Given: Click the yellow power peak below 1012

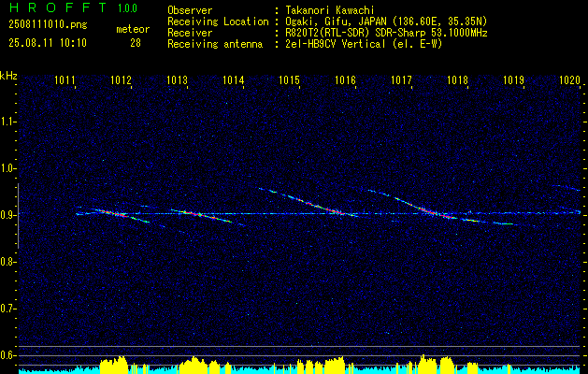Looking at the screenshot, I should pyautogui.click(x=114, y=365).
